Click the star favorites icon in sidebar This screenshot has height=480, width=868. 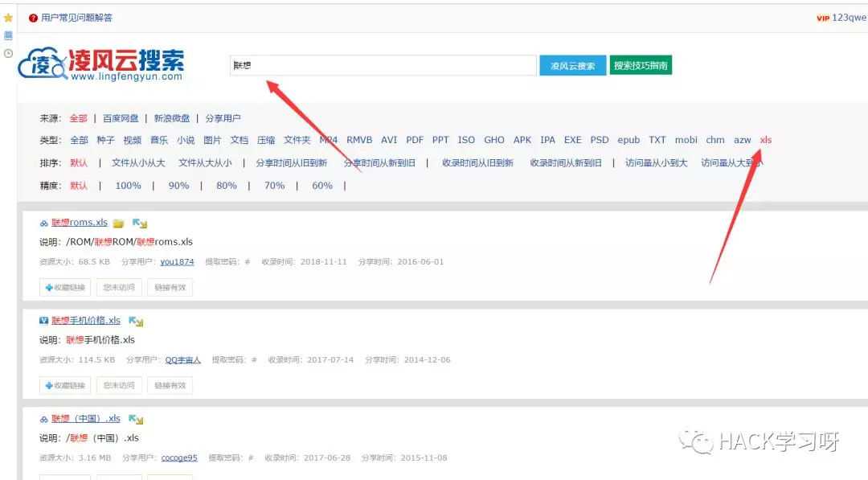[8, 18]
